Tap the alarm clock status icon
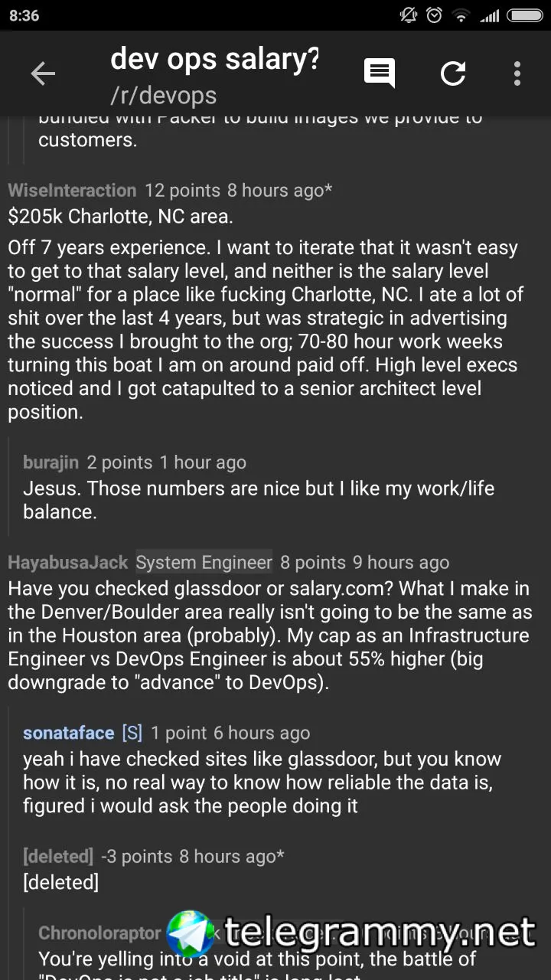This screenshot has height=980, width=551. [434, 15]
